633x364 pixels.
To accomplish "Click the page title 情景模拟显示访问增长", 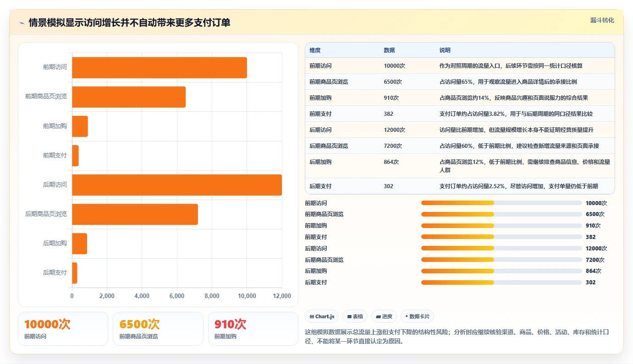I will pos(130,23).
